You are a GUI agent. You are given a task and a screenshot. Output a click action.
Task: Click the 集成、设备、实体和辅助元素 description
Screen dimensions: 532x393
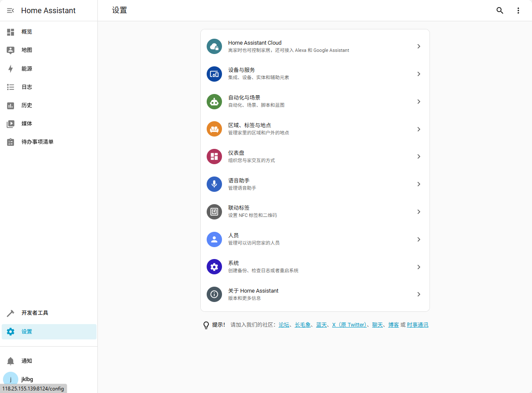pyautogui.click(x=259, y=78)
